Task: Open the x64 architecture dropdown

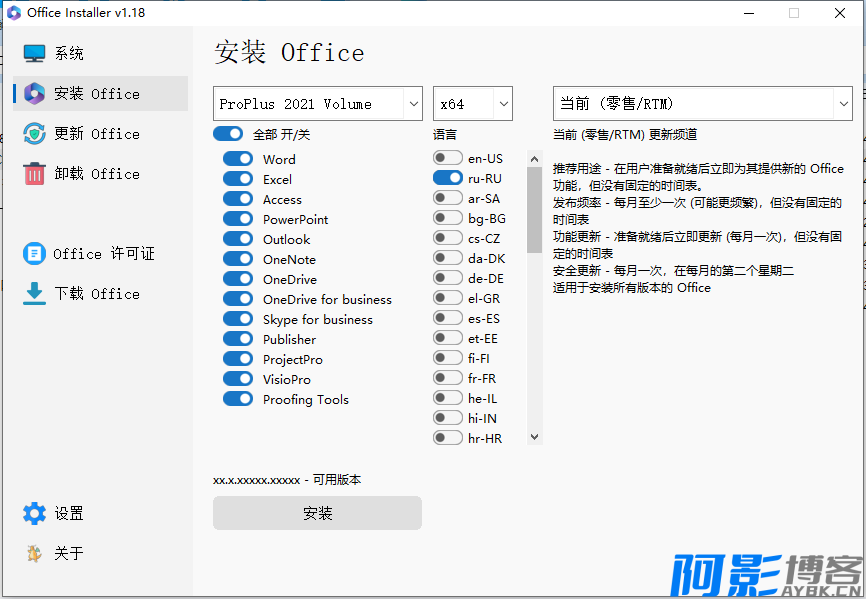Action: coord(473,103)
